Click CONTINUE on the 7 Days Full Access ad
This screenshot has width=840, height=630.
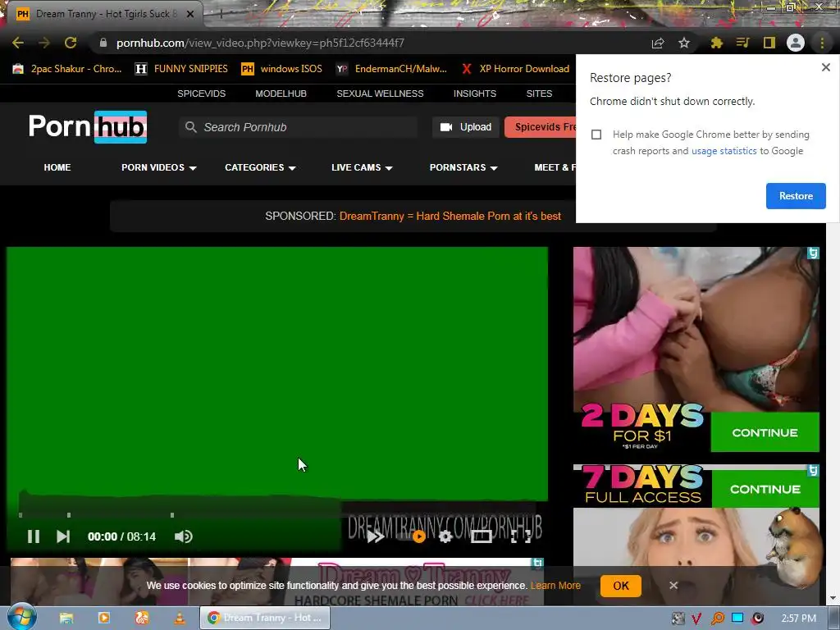pyautogui.click(x=765, y=489)
